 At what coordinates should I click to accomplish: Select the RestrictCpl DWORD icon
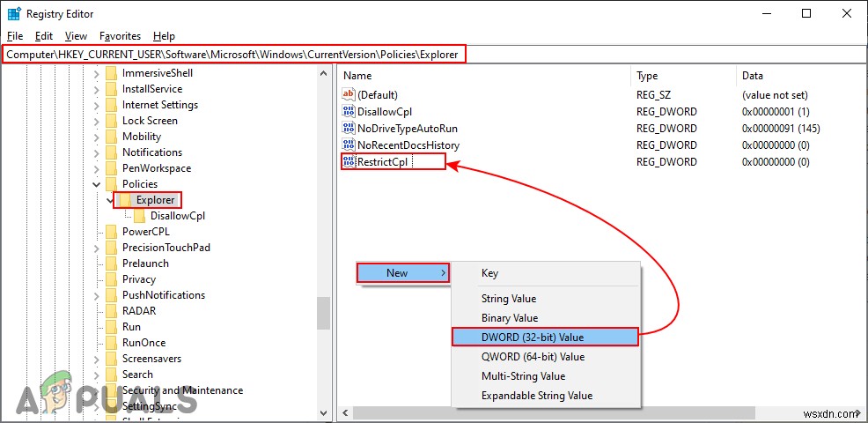349,162
